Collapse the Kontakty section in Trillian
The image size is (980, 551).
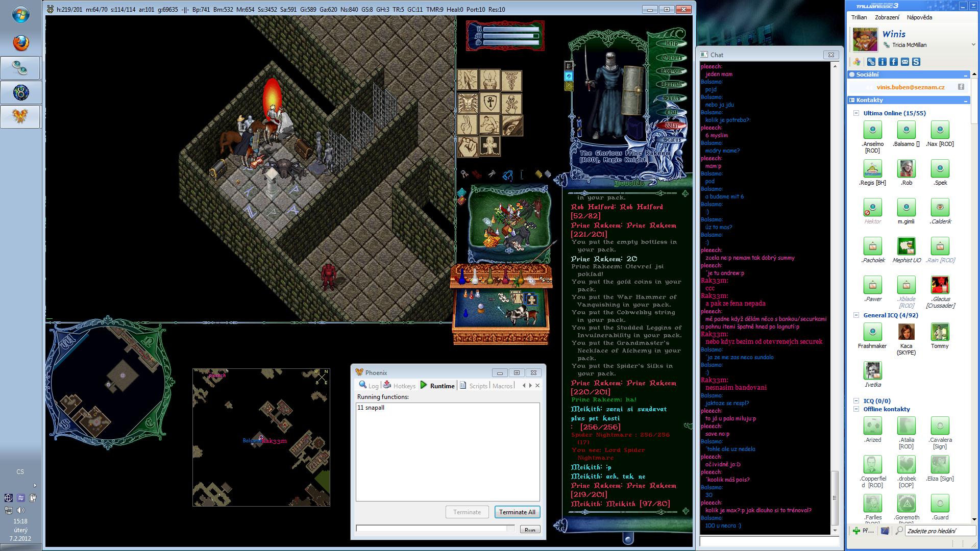coord(966,101)
